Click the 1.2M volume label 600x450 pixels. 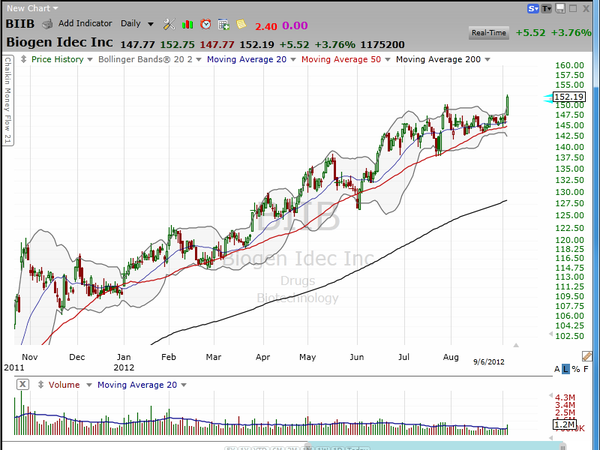point(564,424)
